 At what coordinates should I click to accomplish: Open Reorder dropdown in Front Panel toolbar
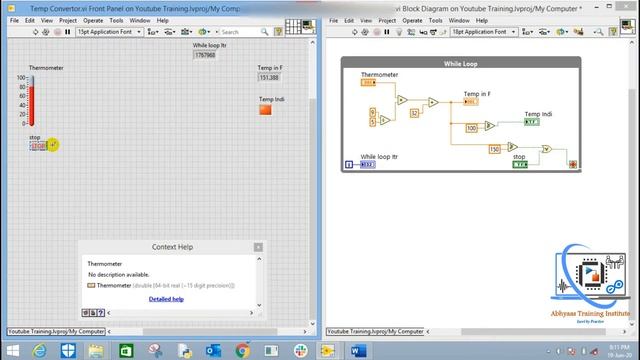(x=203, y=32)
